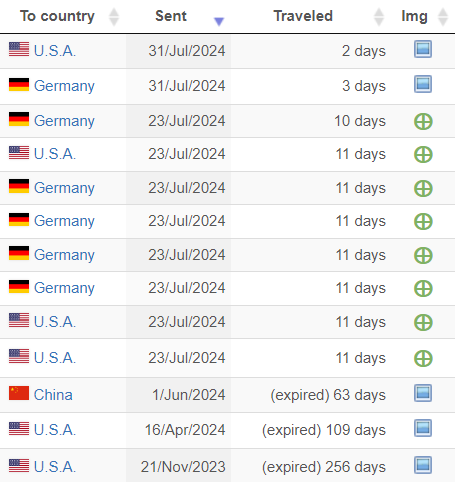Click green add-image icon for Germany 10 days row
The height and width of the screenshot is (482, 463).
coord(423,121)
